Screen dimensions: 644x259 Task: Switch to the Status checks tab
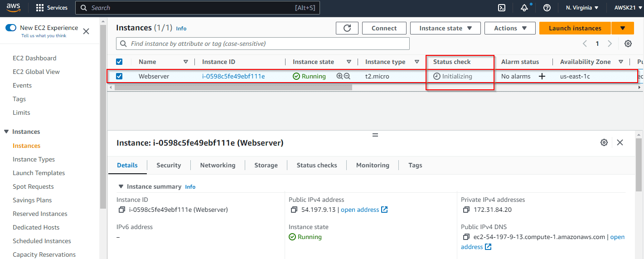pos(317,165)
